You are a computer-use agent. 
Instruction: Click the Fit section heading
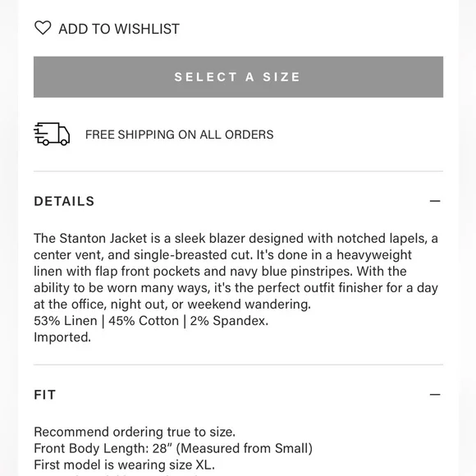(x=45, y=395)
